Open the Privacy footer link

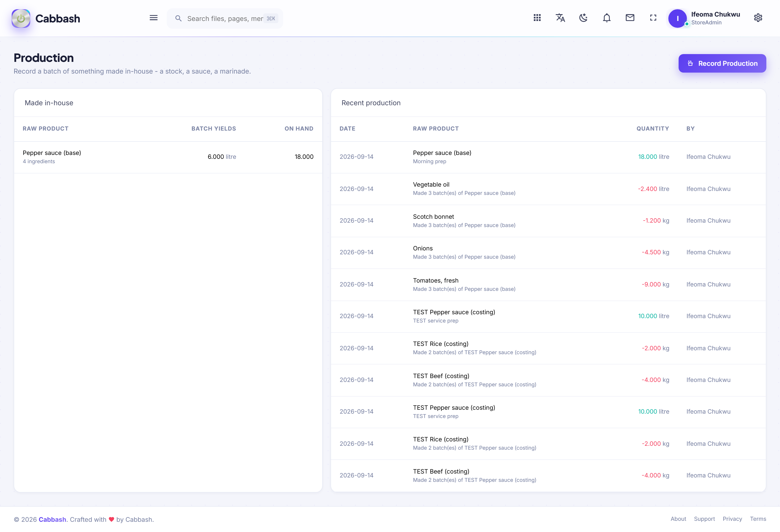coord(732,519)
